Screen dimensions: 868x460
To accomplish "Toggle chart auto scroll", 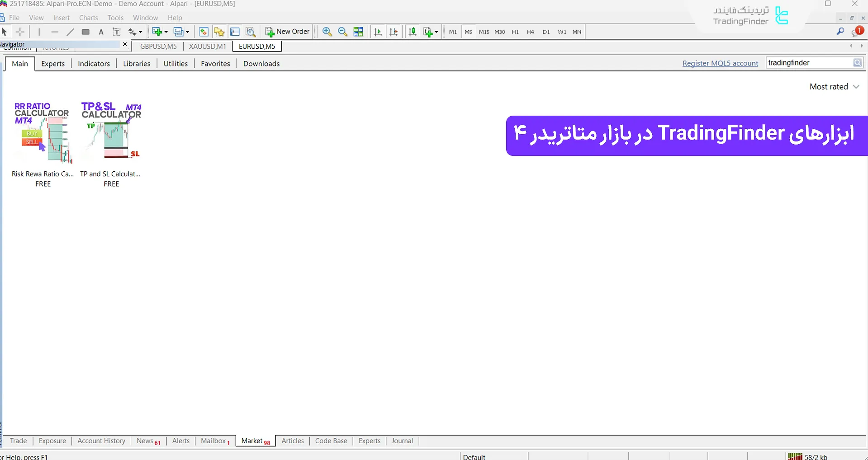I will [x=378, y=32].
